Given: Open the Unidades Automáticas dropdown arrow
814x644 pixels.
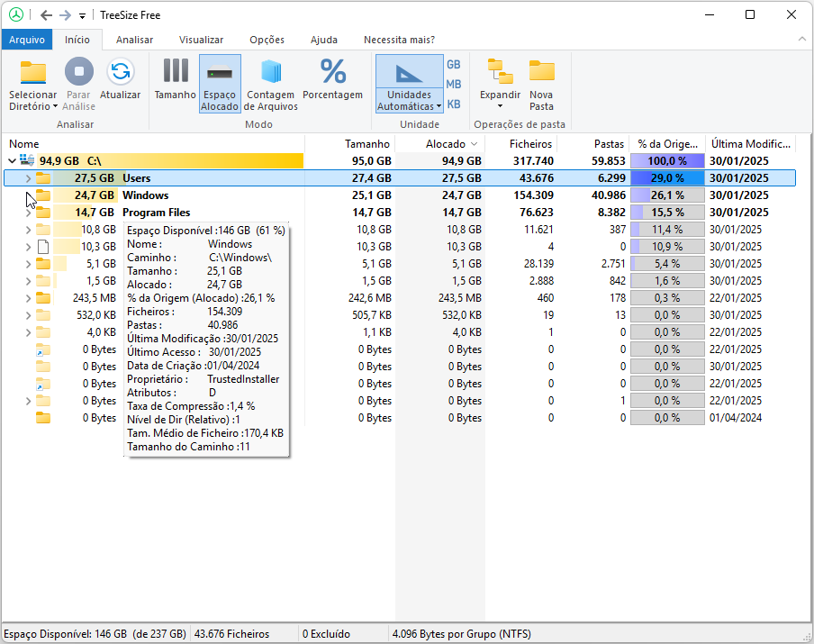Looking at the screenshot, I should click(x=439, y=106).
